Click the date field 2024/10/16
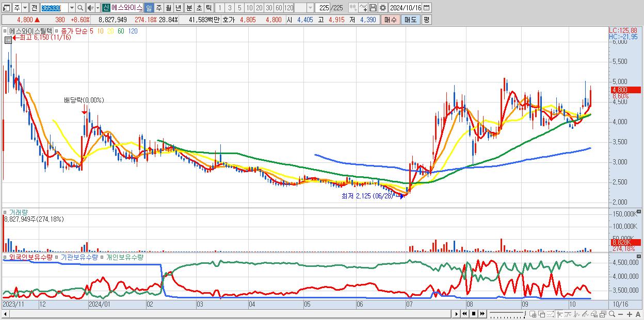 click(406, 8)
